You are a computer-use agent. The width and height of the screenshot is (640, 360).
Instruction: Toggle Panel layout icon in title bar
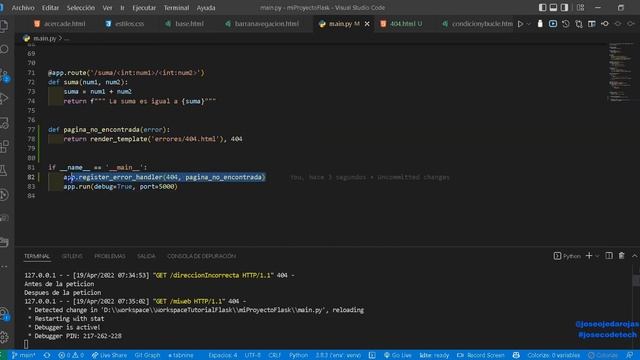pos(553,7)
